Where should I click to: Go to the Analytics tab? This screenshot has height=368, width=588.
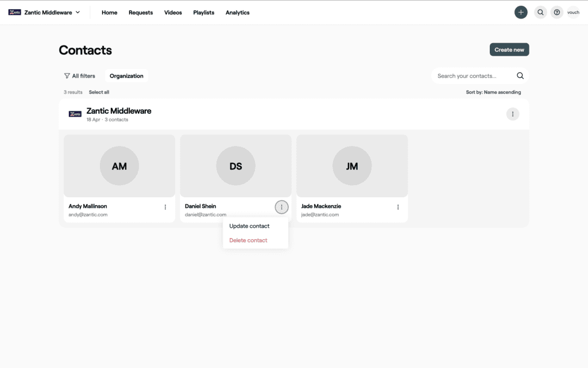(x=237, y=13)
